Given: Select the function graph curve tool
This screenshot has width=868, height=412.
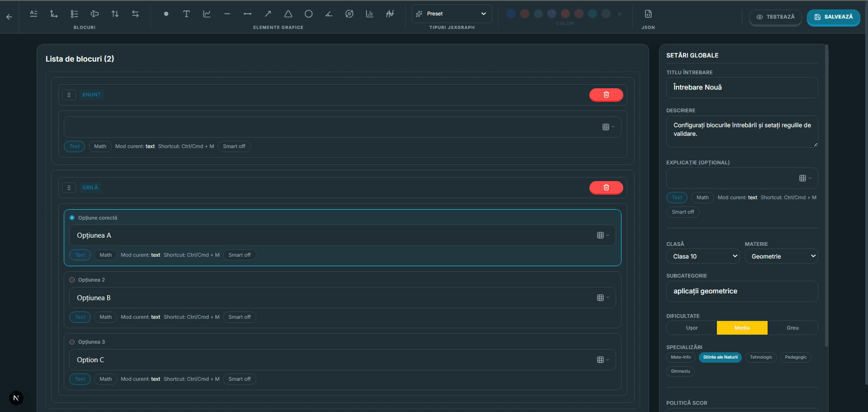Looking at the screenshot, I should (x=207, y=14).
